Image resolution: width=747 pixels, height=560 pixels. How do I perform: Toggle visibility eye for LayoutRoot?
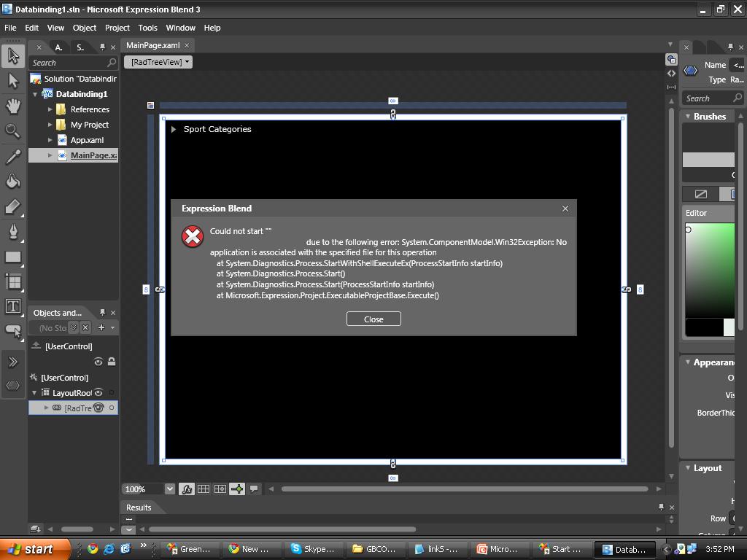click(98, 393)
